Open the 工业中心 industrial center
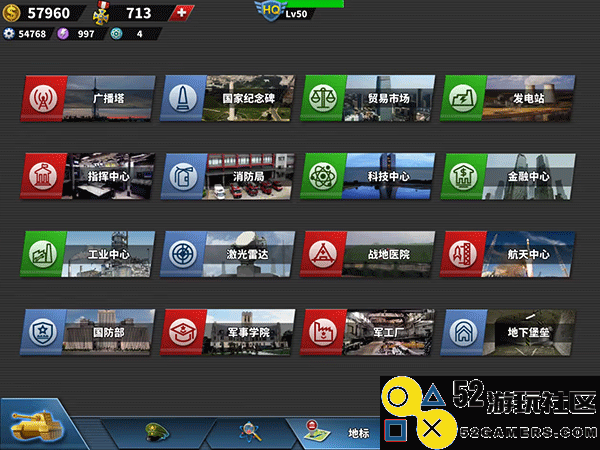The image size is (600, 450). (x=88, y=253)
